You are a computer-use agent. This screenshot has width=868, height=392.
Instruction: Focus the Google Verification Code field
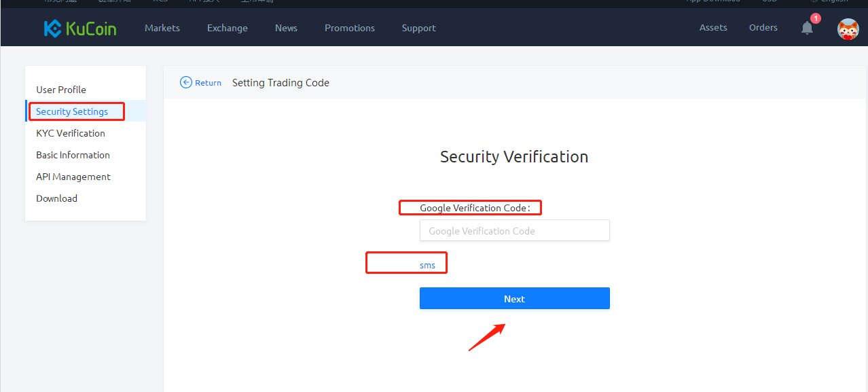pos(515,230)
